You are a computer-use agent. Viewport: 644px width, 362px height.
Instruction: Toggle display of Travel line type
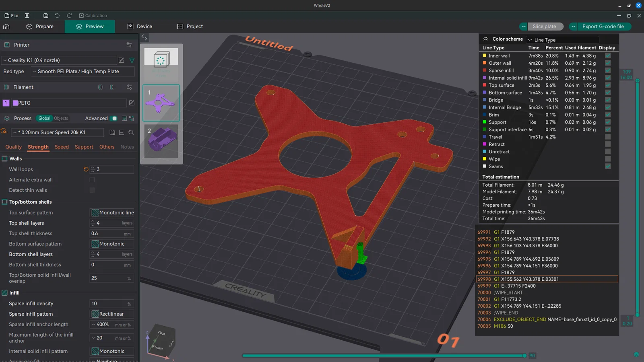coord(608,137)
